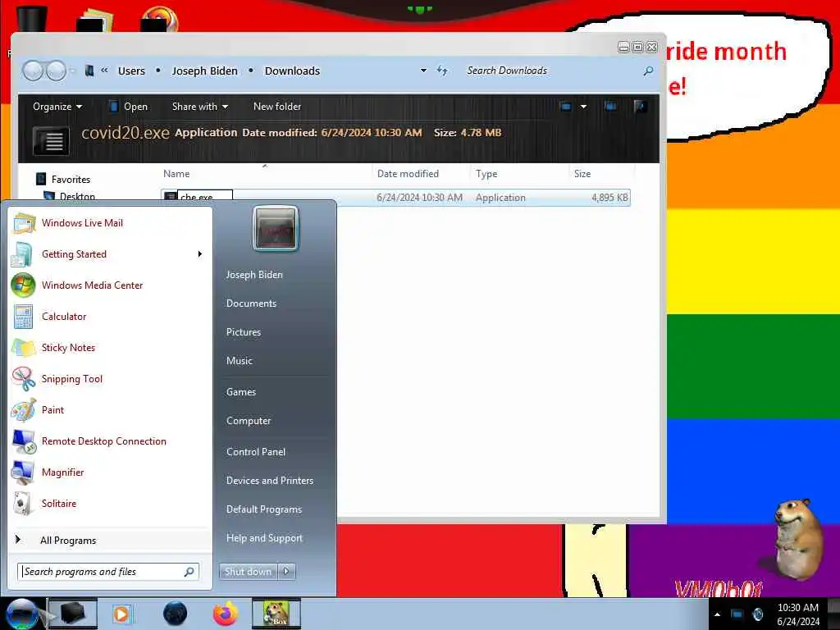Click Users in the breadcrumb path
Viewport: 840px width, 630px height.
coord(131,71)
